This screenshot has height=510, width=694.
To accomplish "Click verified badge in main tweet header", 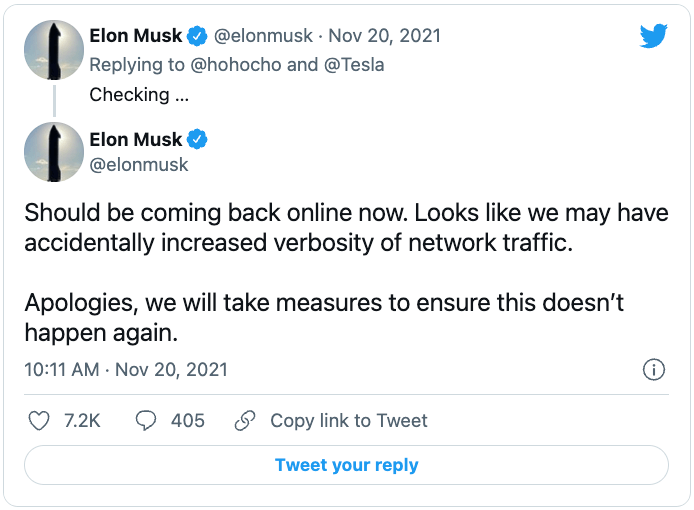I will [197, 139].
